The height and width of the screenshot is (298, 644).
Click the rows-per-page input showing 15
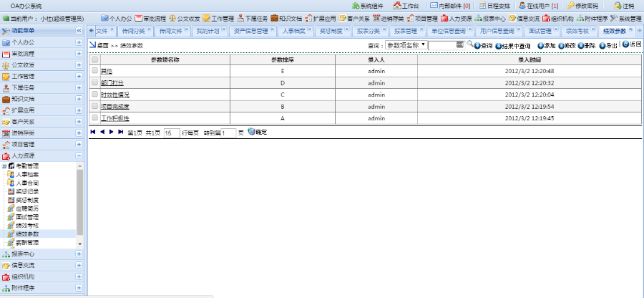171,133
